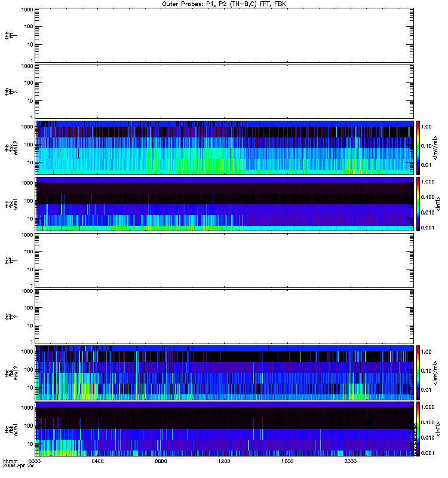Click the color bar beside thb fbk edc12 panel
Viewport: 448px width, 478px height.
418,148
